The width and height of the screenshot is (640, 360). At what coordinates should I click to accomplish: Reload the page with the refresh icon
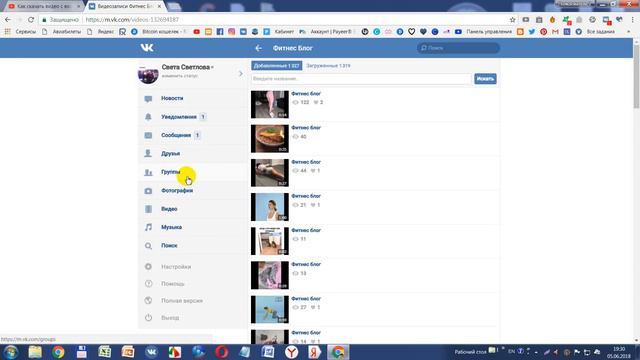click(31, 20)
